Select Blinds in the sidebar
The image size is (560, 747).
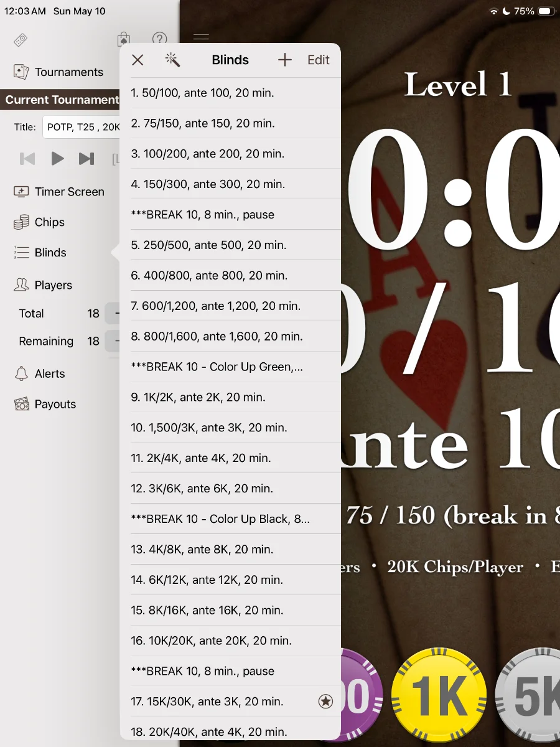(x=40, y=253)
